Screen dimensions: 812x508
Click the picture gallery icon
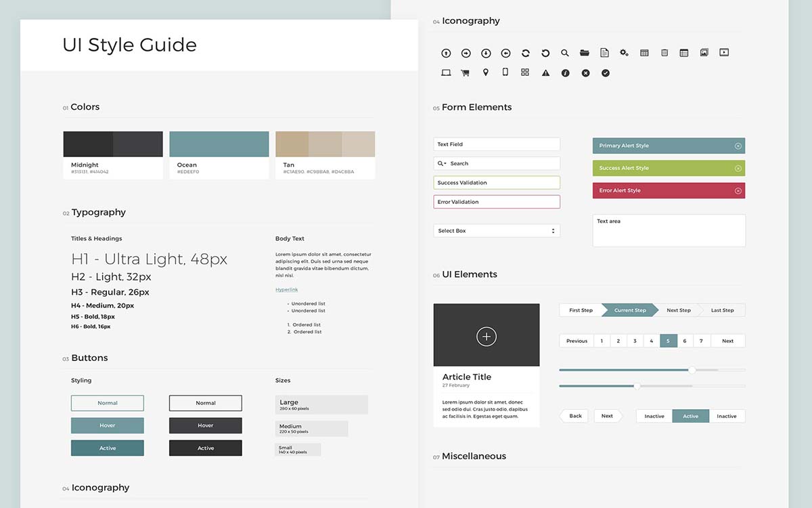pyautogui.click(x=704, y=52)
